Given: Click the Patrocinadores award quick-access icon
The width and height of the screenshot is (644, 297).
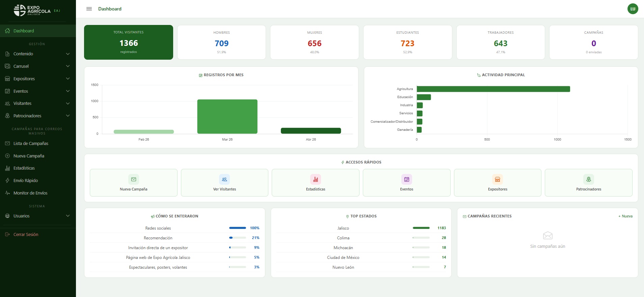Looking at the screenshot, I should (589, 179).
